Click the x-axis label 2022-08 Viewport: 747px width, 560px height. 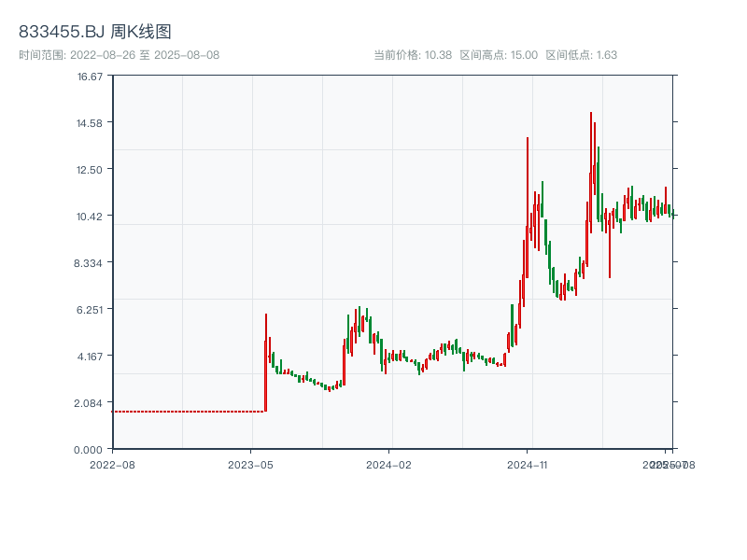112,465
